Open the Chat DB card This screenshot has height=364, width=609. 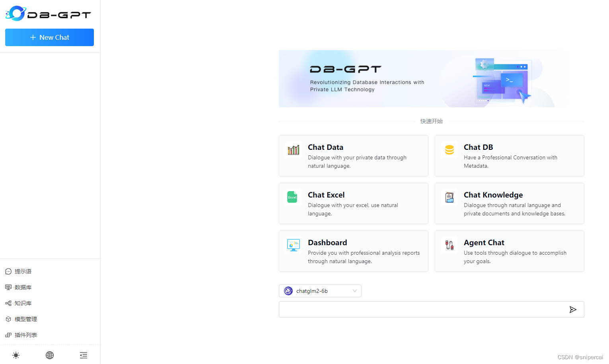click(510, 156)
